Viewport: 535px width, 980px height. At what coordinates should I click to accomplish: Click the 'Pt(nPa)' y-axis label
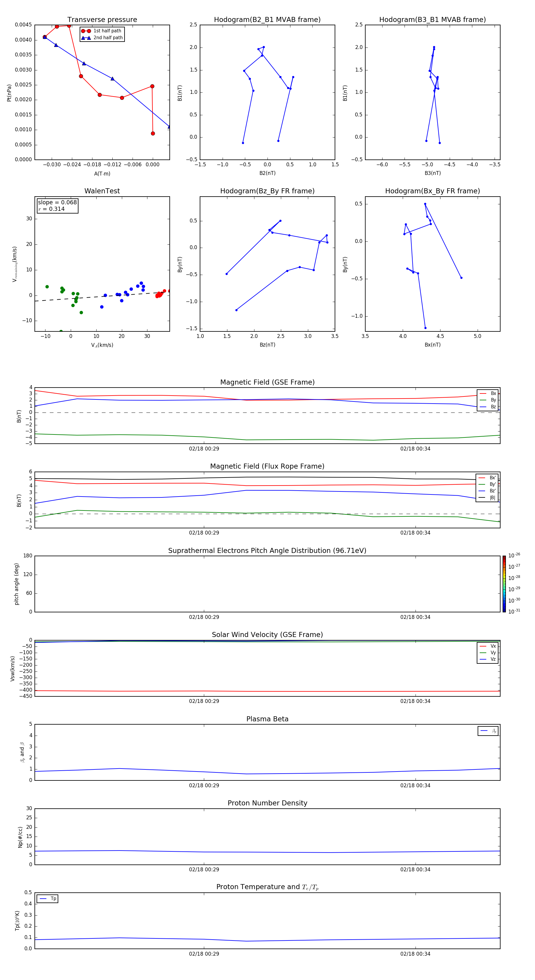9,93
